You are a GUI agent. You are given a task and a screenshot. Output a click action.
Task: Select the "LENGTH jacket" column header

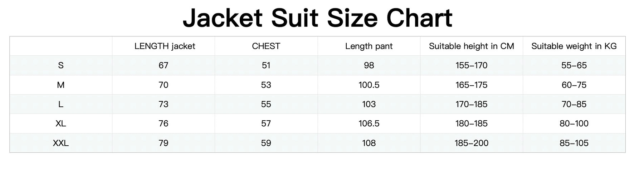(165, 46)
